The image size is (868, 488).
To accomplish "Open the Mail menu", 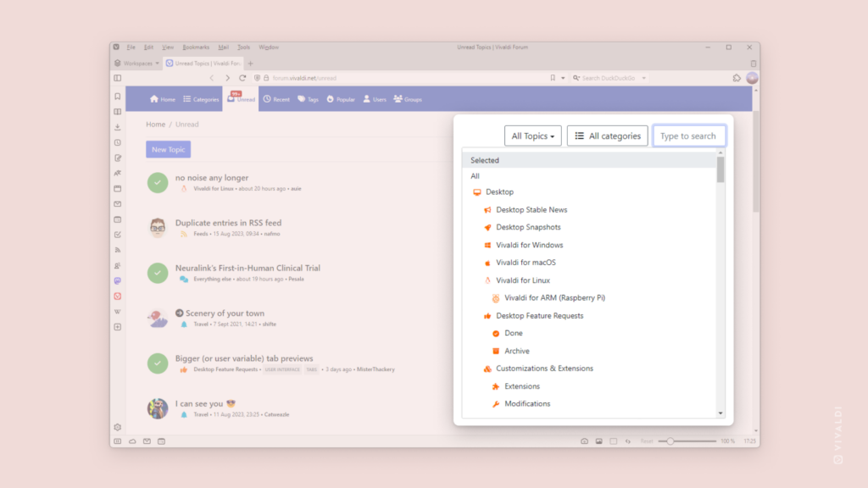I will (223, 47).
